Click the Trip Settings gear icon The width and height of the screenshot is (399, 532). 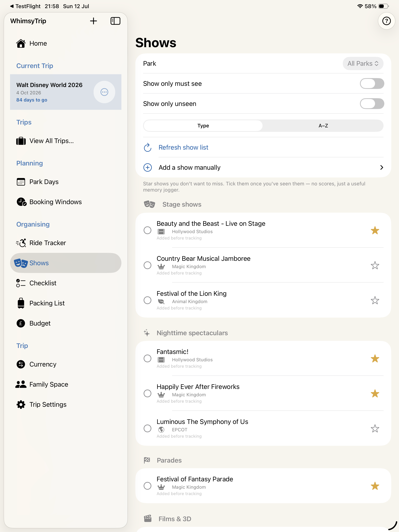pyautogui.click(x=21, y=405)
